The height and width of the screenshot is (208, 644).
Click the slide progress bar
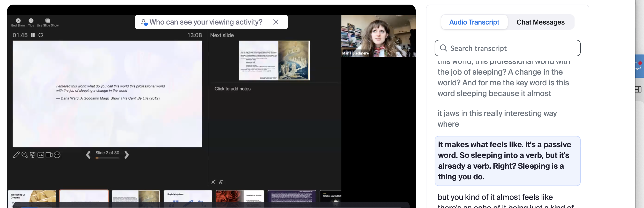[x=107, y=158]
